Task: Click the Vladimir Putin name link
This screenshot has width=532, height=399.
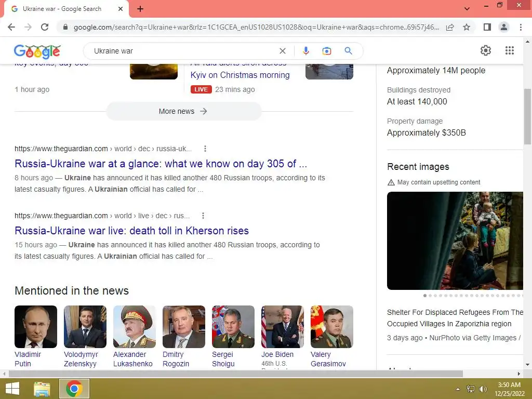Action: pyautogui.click(x=28, y=359)
